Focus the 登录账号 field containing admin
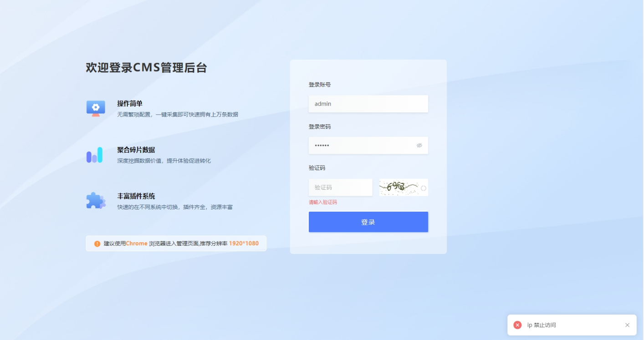Image resolution: width=644 pixels, height=340 pixels. click(x=368, y=104)
